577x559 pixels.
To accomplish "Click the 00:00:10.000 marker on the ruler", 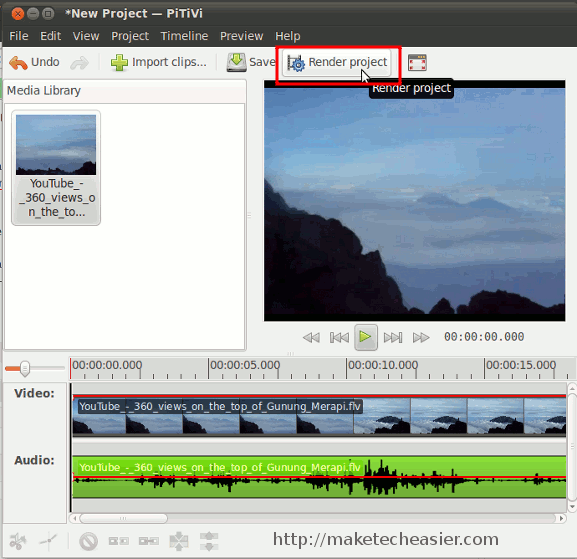I will [x=383, y=365].
